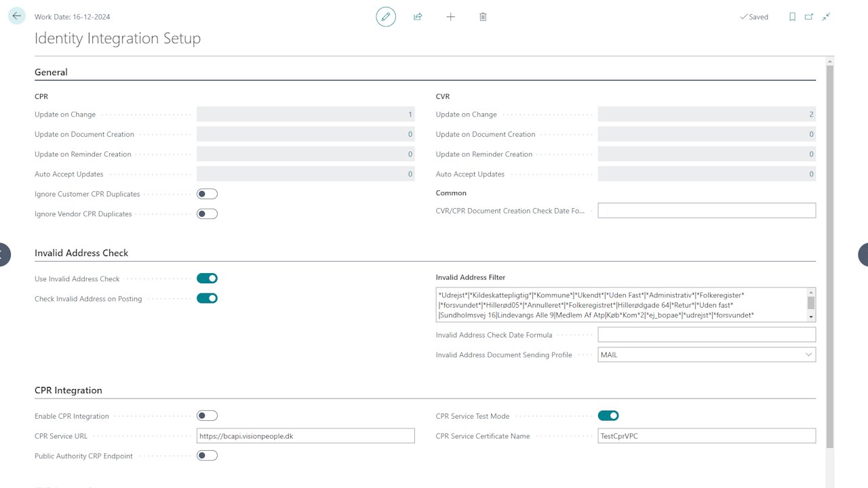The image size is (868, 488).
Task: Click CPR Update on Document Creation field
Action: (x=306, y=134)
